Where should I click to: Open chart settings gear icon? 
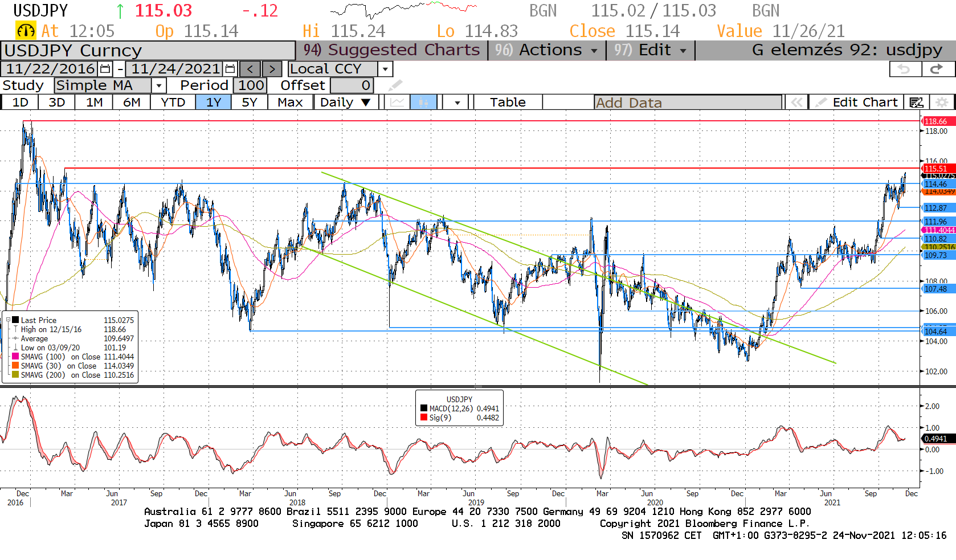pos(942,103)
